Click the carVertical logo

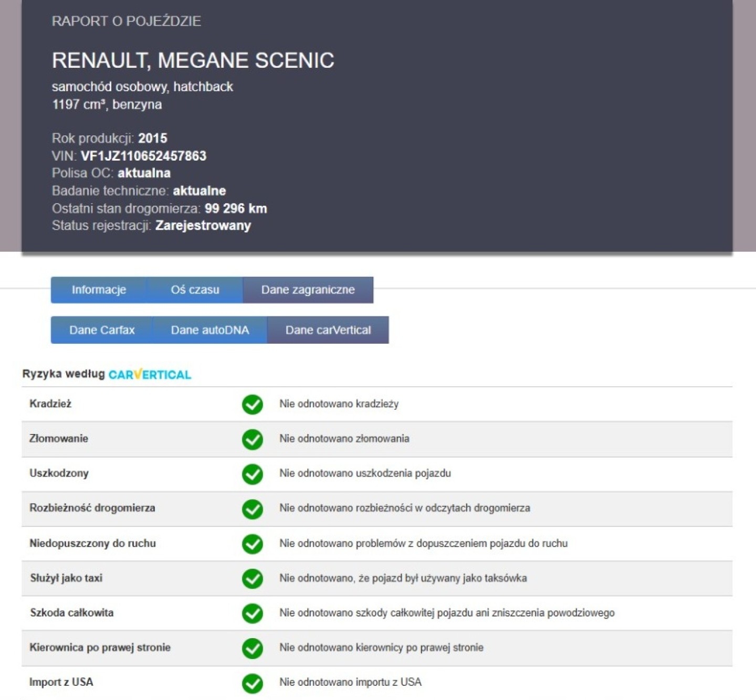point(150,375)
